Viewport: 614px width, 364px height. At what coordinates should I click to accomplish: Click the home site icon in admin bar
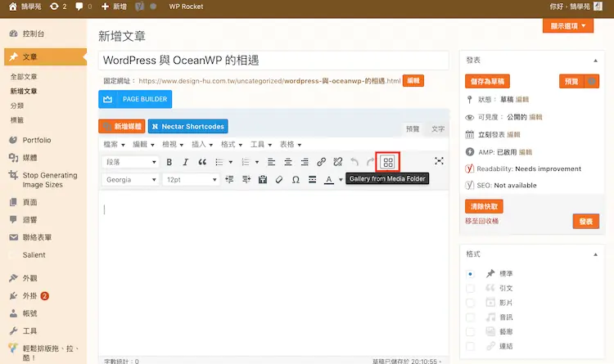click(13, 7)
